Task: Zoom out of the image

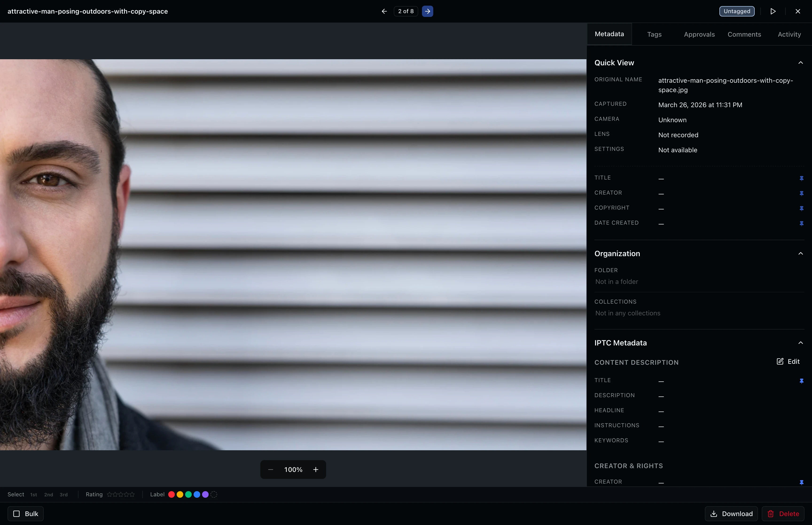Action: (x=270, y=469)
